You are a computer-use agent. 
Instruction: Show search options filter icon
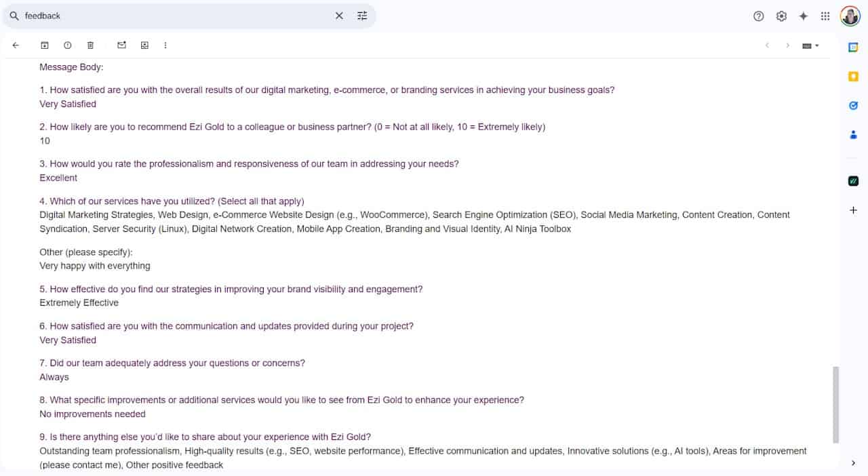pyautogui.click(x=362, y=16)
